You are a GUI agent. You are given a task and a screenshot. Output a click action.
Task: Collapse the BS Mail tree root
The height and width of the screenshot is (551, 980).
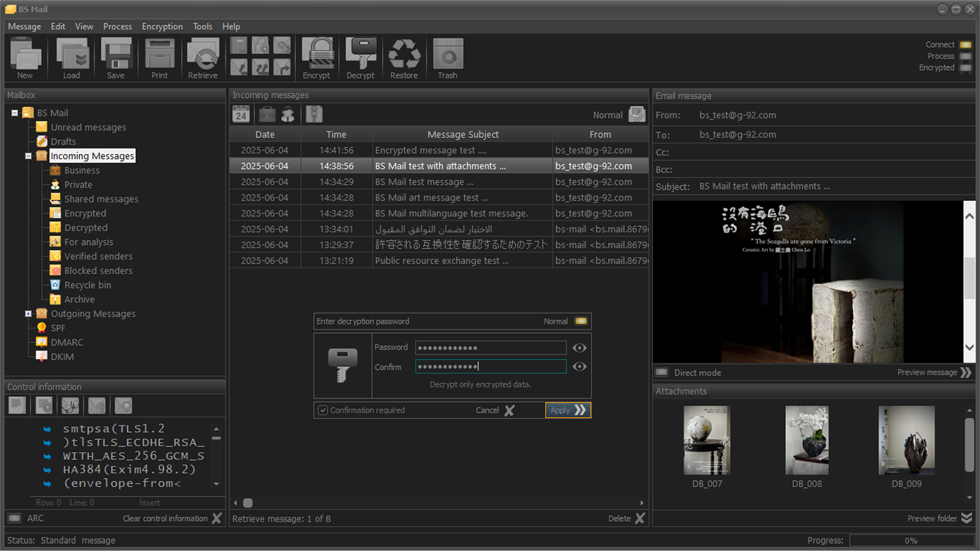(x=15, y=113)
